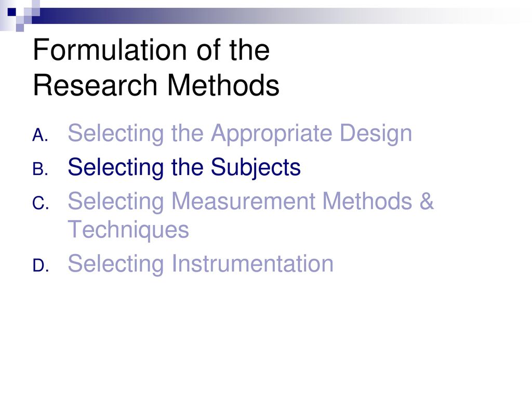532x399 pixels.
Task: Select the list marker letter C.
Action: [x=41, y=204]
